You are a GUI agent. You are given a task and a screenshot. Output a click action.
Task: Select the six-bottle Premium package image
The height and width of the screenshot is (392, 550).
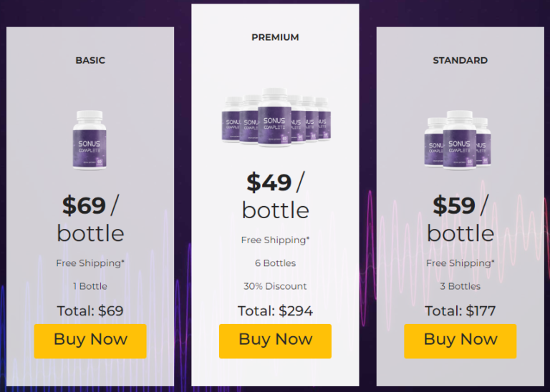click(x=275, y=117)
